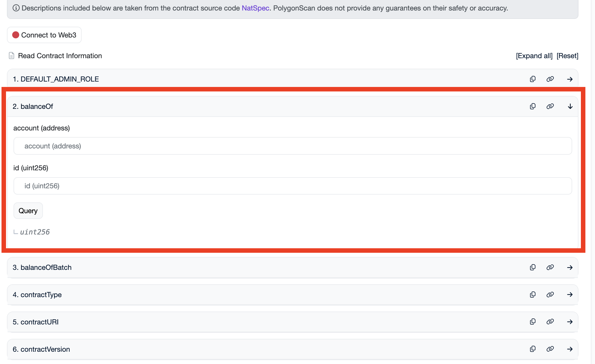The width and height of the screenshot is (595, 364).
Task: Click the permalink icon for contractType
Action: [550, 294]
